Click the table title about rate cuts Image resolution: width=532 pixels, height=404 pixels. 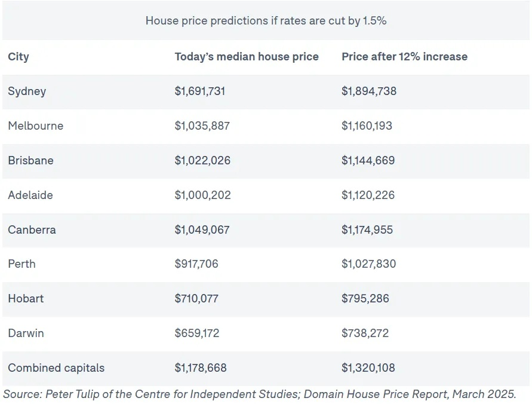pos(266,21)
